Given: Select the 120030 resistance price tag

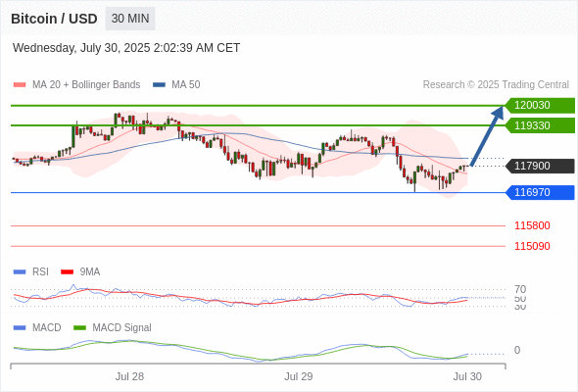Looking at the screenshot, I should point(540,106).
